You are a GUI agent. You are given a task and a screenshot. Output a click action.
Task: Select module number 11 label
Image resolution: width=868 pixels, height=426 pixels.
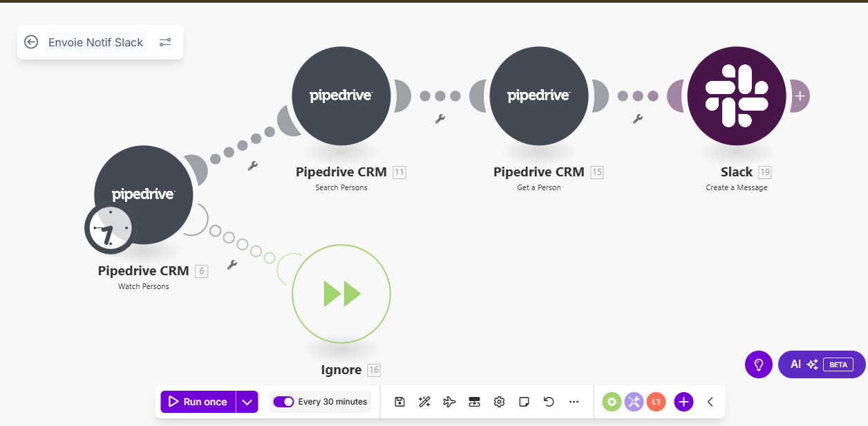399,172
